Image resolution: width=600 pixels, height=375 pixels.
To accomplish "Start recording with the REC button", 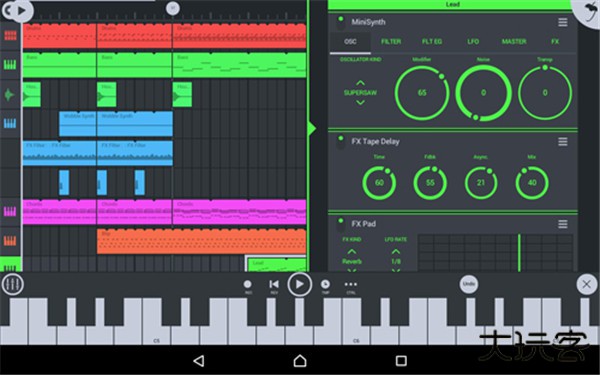I will (248, 284).
